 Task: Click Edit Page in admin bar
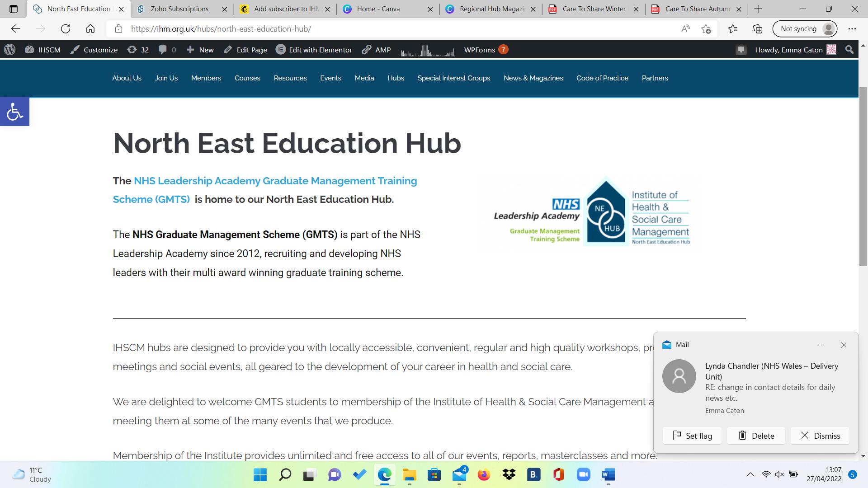(x=245, y=50)
